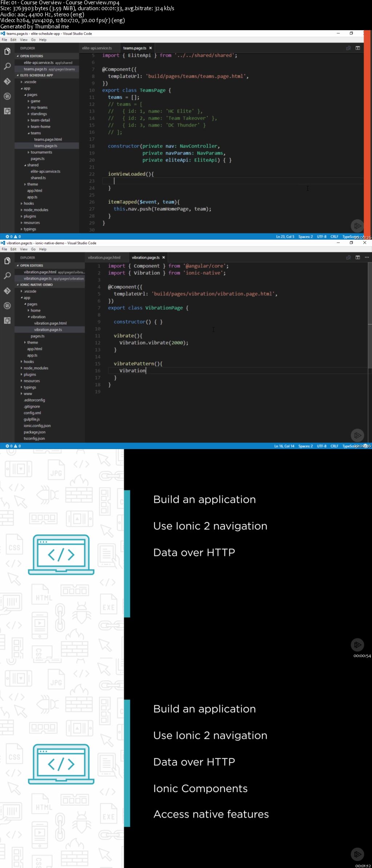Show errors and warnings in ionic-native-demo status bar

pos(13,446)
